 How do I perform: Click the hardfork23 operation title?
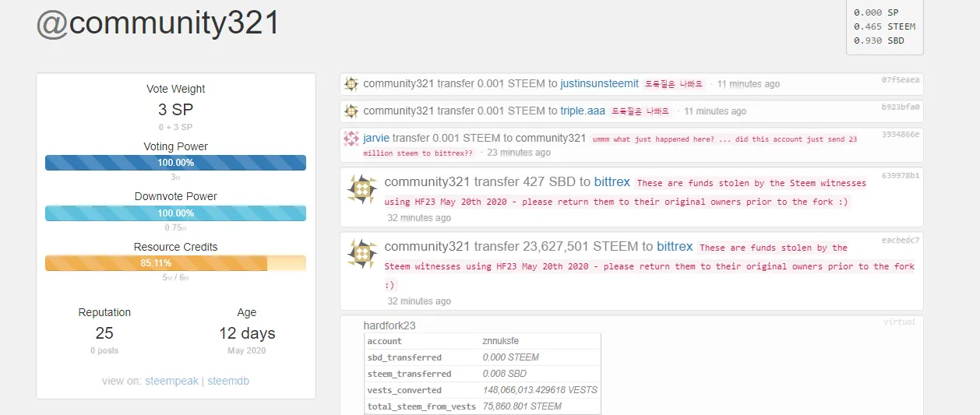click(x=395, y=325)
